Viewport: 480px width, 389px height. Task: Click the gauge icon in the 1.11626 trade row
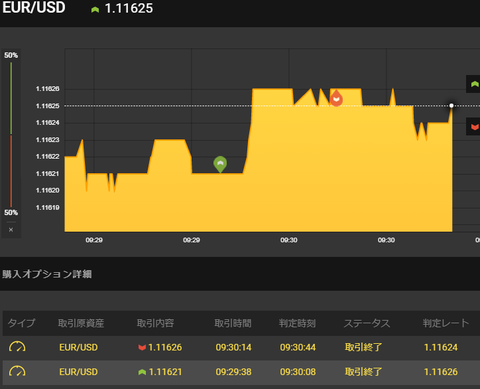17,347
